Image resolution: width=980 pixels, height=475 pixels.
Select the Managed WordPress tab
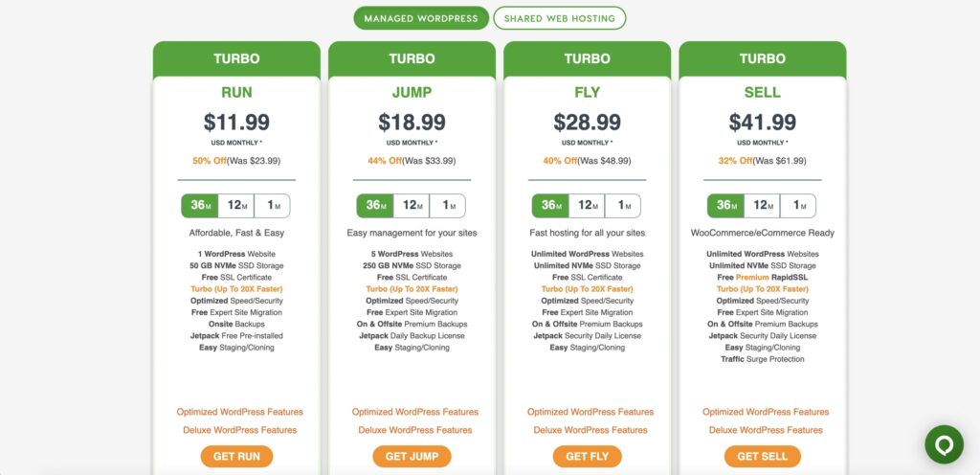[x=421, y=18]
